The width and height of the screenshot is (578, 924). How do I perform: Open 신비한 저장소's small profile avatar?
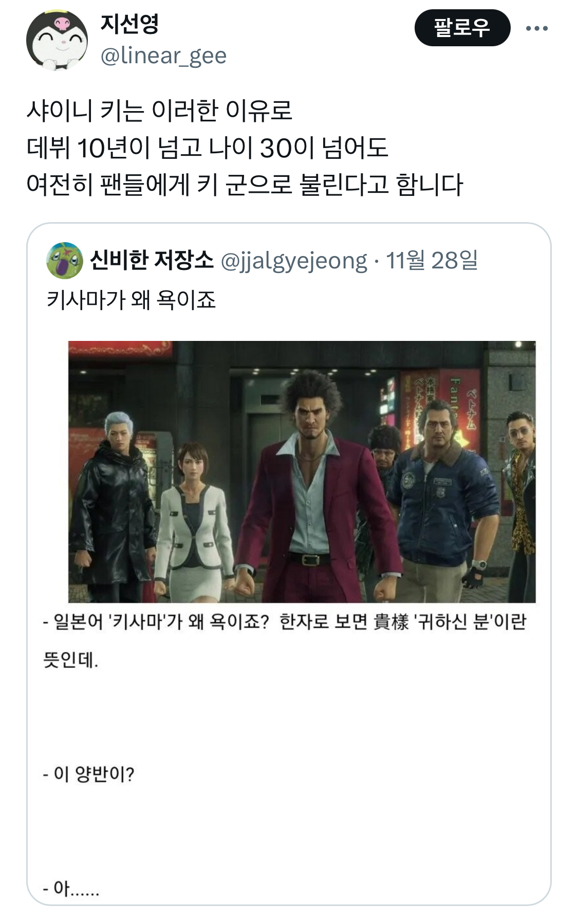click(65, 260)
